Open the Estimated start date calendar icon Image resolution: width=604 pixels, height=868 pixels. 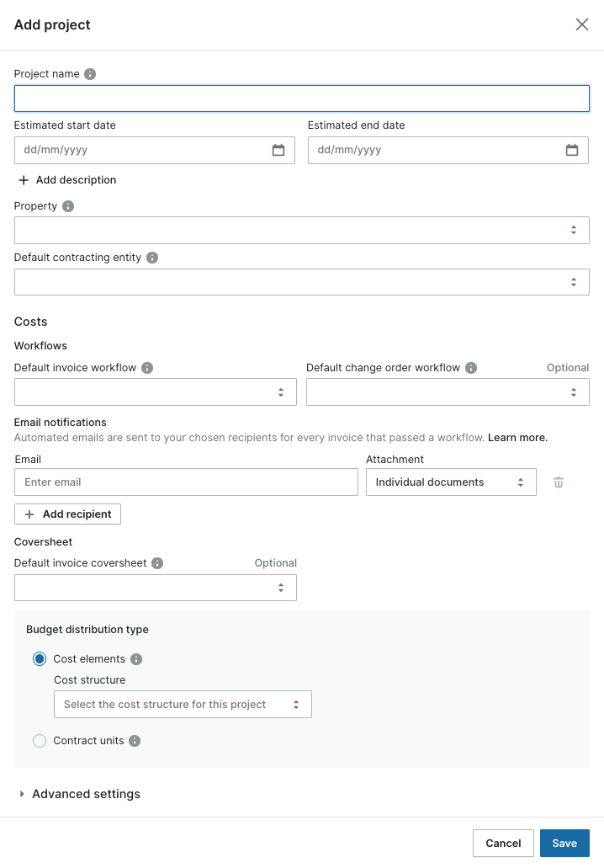click(x=278, y=150)
